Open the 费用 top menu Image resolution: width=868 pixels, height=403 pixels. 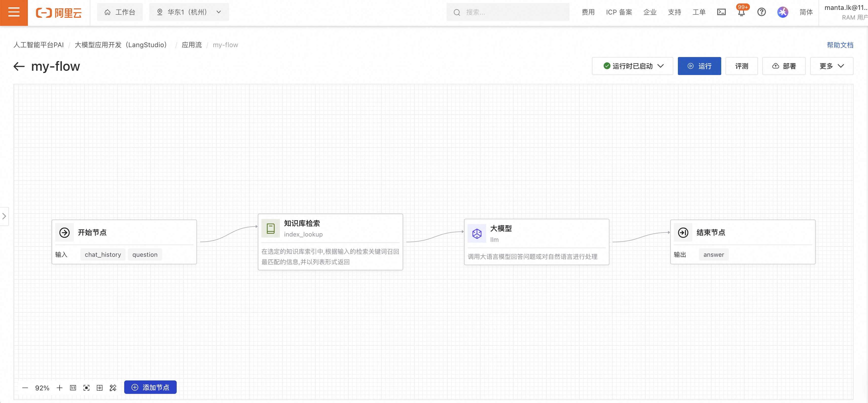[x=588, y=12]
